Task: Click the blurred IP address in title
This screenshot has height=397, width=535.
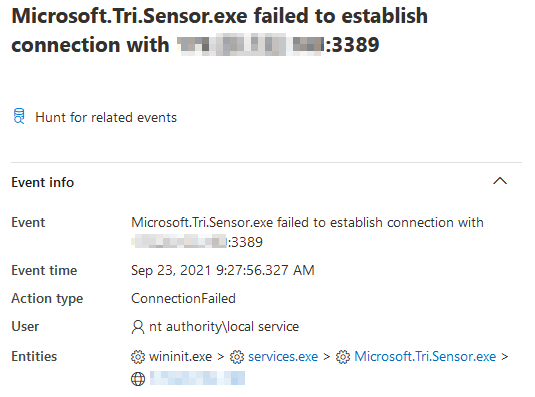Action: [250, 45]
